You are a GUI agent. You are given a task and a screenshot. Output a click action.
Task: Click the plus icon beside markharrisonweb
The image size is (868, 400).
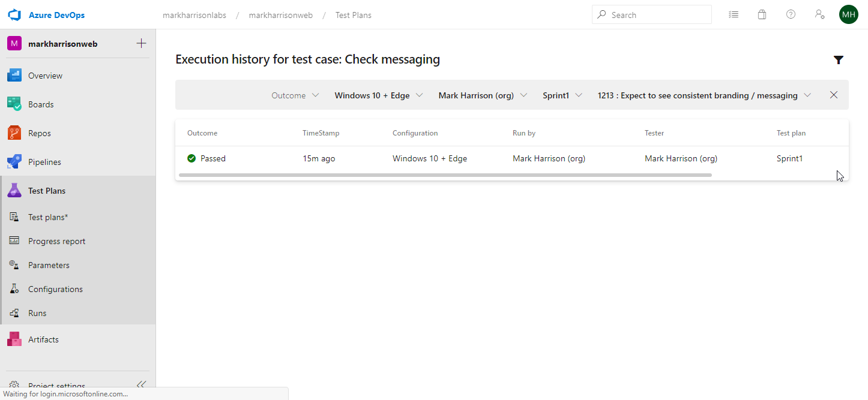click(x=141, y=43)
